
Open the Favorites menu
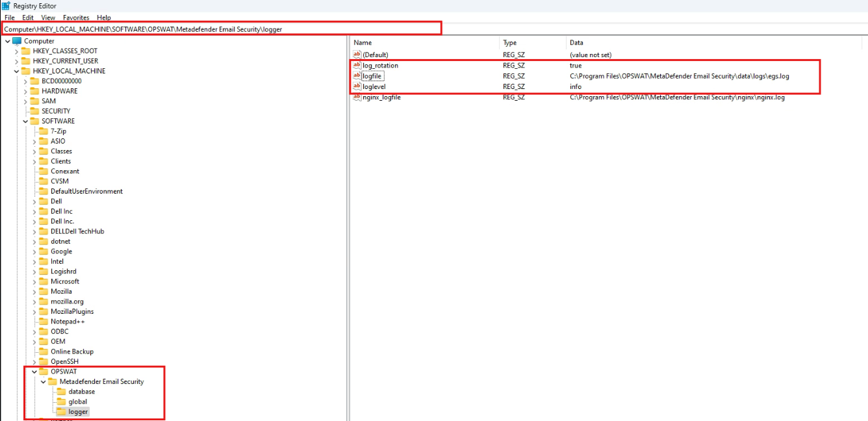[x=76, y=18]
